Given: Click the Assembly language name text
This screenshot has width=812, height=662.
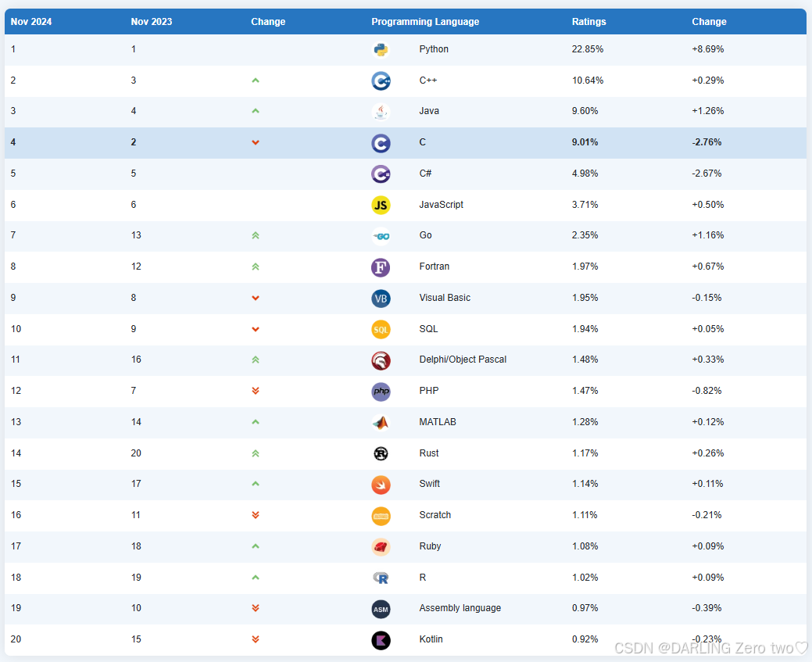Looking at the screenshot, I should (x=460, y=608).
